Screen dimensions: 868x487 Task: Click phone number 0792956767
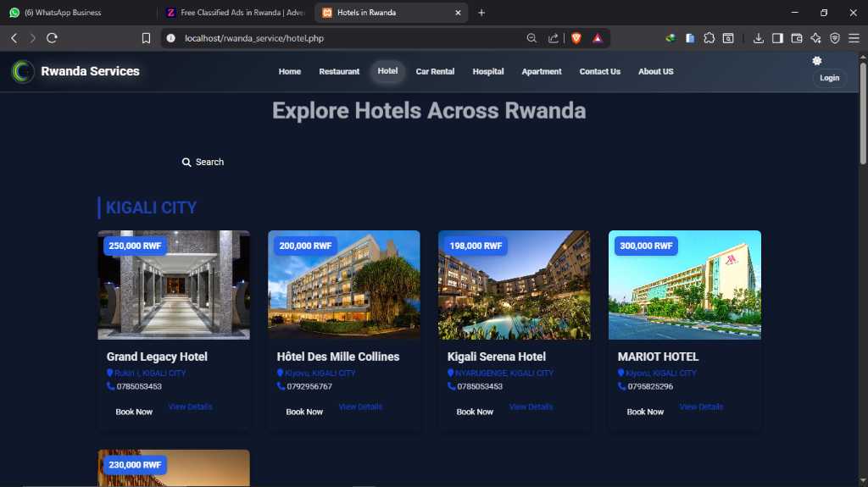pos(309,386)
